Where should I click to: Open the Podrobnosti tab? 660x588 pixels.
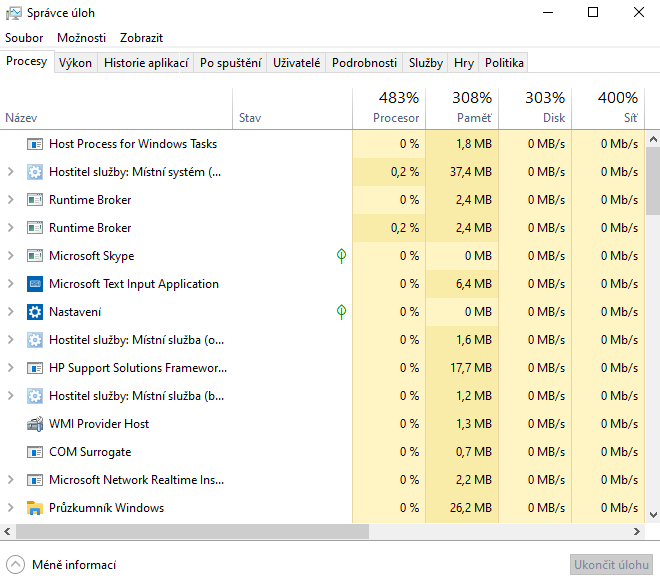(x=364, y=63)
